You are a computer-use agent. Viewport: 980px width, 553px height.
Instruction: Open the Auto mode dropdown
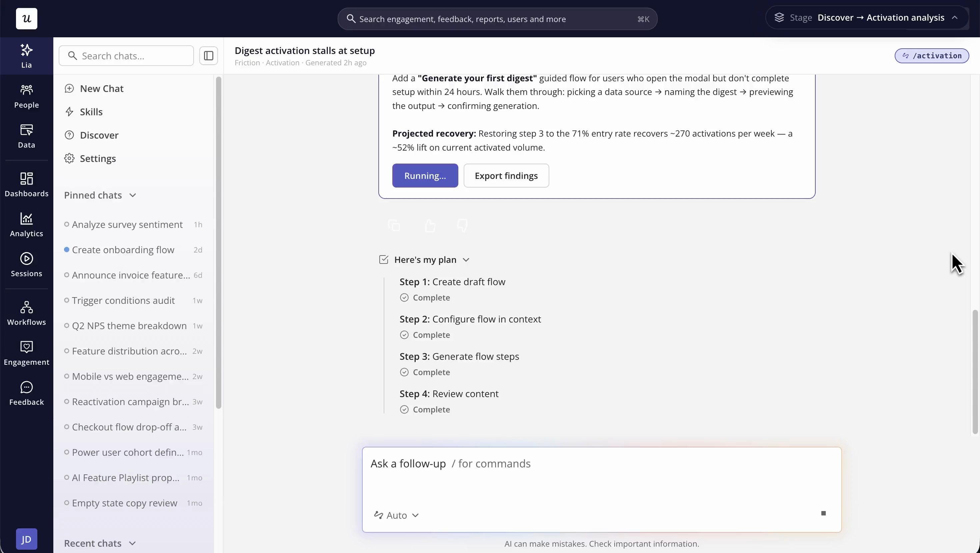coord(396,515)
